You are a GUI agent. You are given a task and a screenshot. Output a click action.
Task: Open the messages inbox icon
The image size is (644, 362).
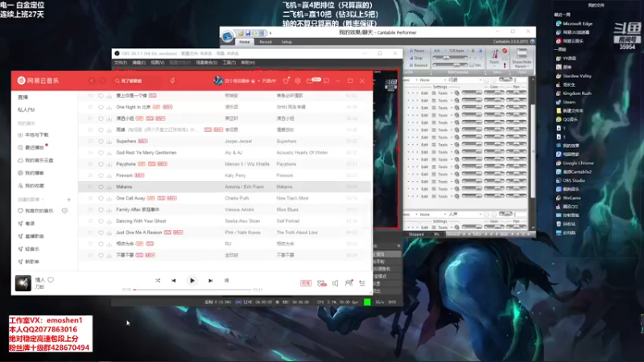(310, 81)
